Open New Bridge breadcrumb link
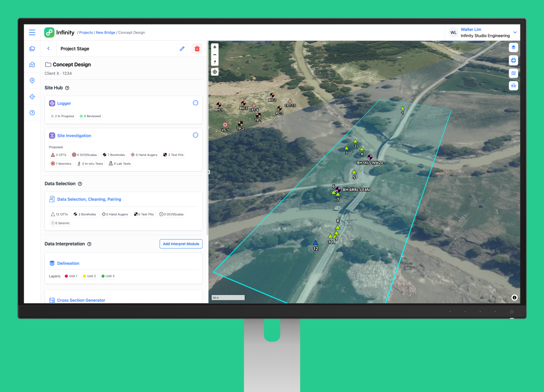This screenshot has width=544, height=392. click(x=105, y=33)
